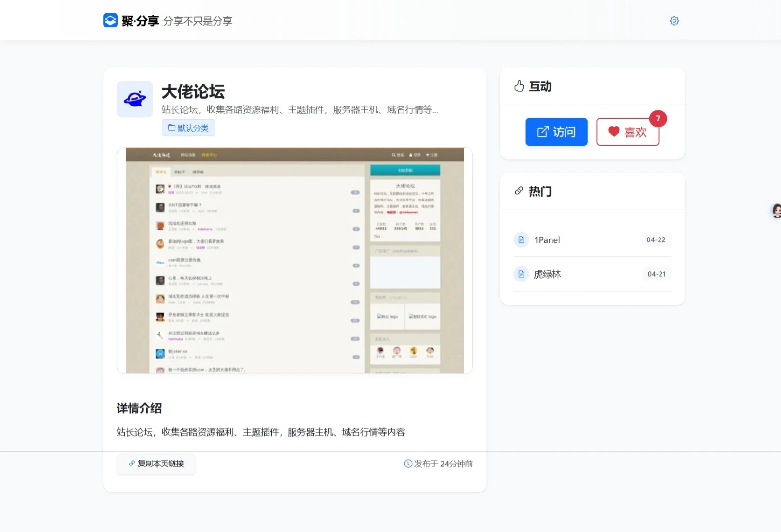Open the 默认分类 category tag
781x532 pixels.
[x=189, y=128]
